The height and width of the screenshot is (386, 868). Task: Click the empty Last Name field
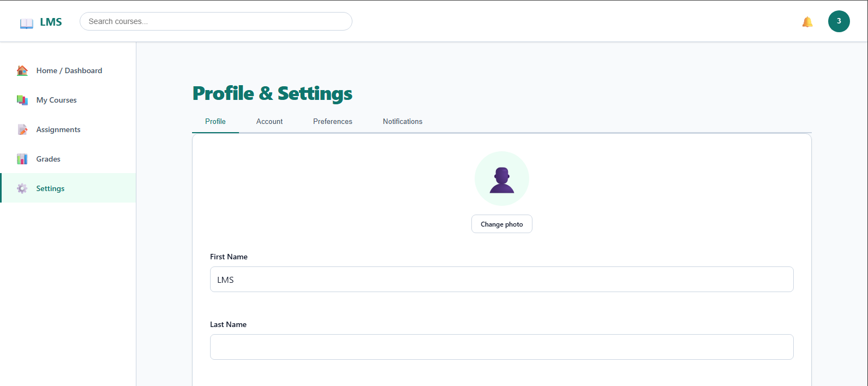click(502, 347)
